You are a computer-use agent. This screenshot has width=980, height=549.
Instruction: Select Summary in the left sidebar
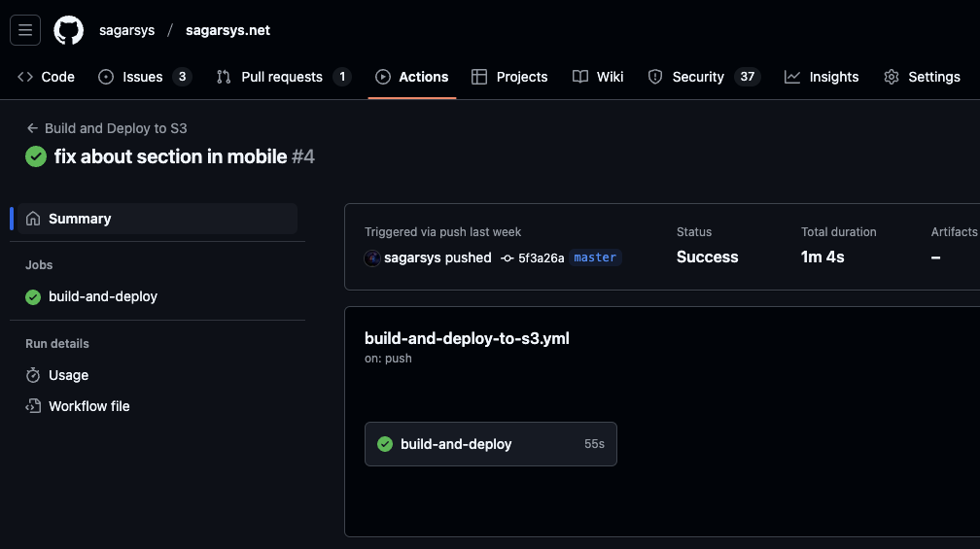[80, 219]
